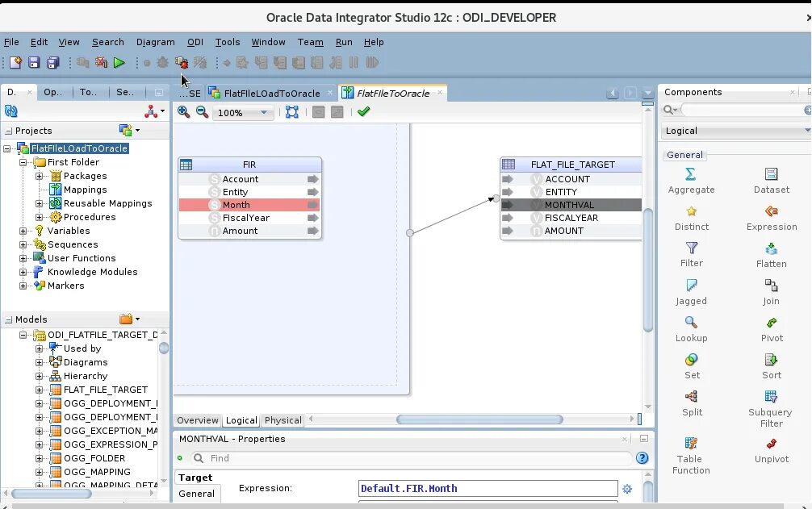Image resolution: width=812 pixels, height=509 pixels.
Task: Add the Flatten component
Action: coord(771,254)
